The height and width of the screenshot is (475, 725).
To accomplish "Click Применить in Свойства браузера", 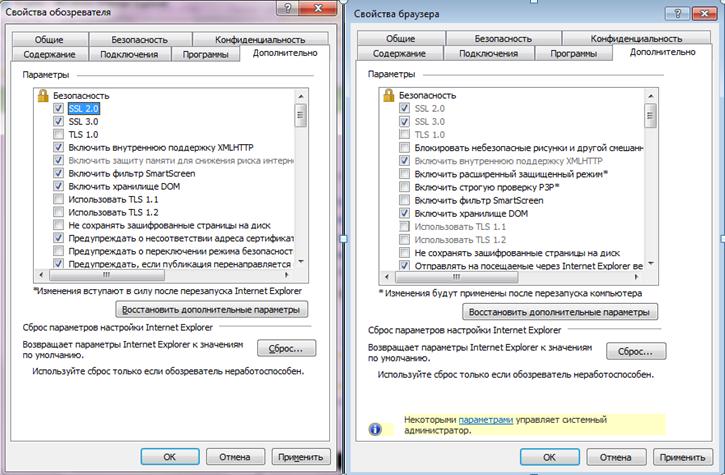I will tap(682, 457).
